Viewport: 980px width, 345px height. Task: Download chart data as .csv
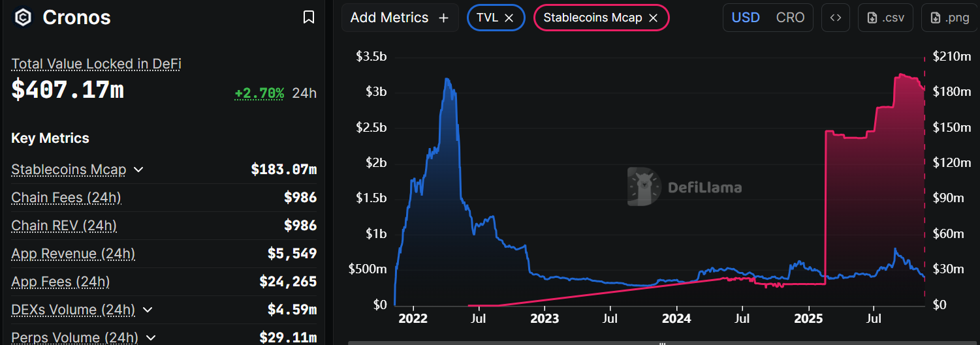tap(886, 18)
